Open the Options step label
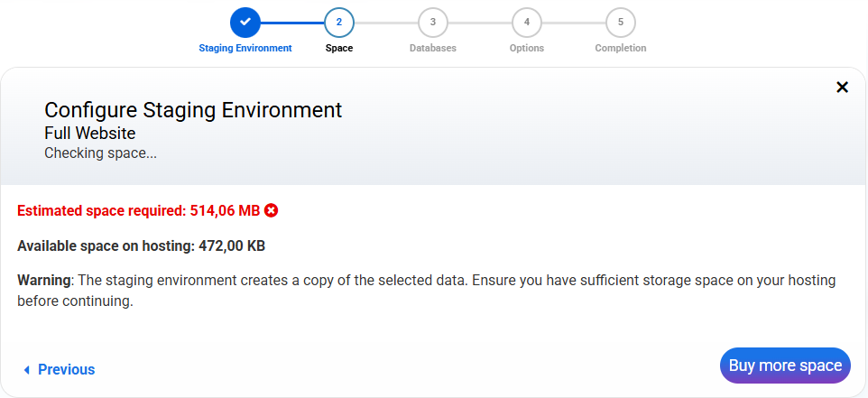The width and height of the screenshot is (868, 398). [527, 48]
